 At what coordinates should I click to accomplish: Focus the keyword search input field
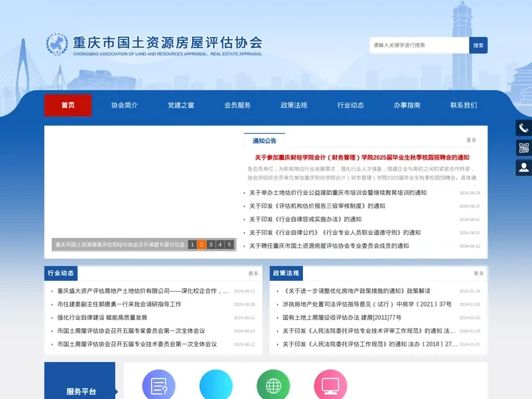(420, 45)
